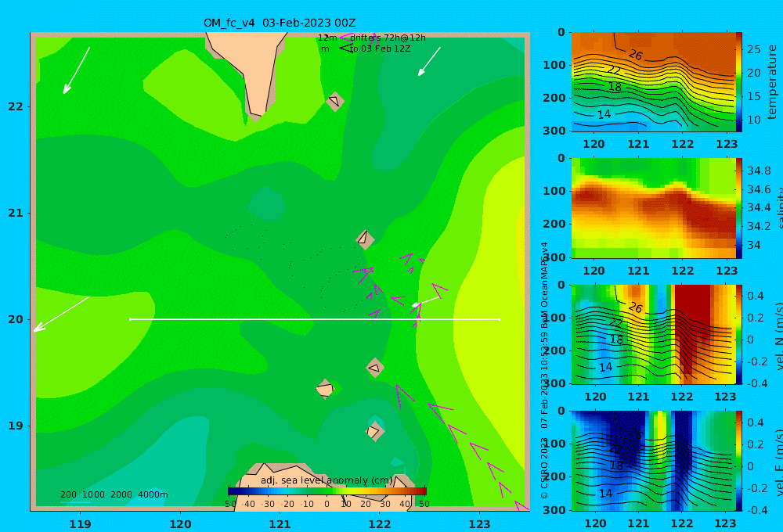Click the plot title OM_fc_v4 03-Feb-2023 00Z

[280, 23]
